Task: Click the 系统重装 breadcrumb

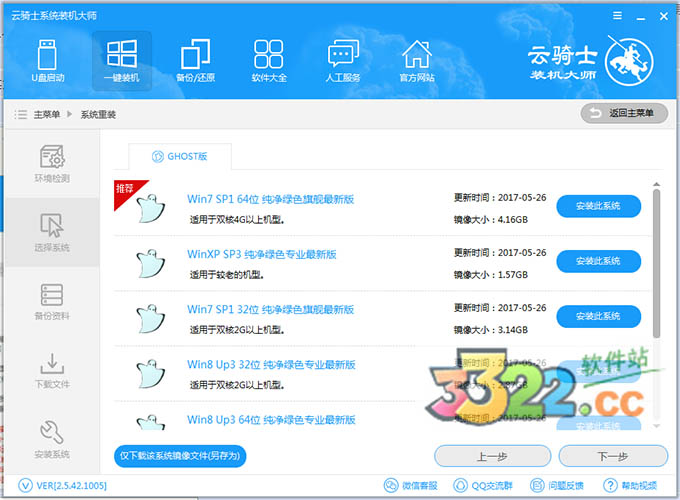Action: pos(98,114)
